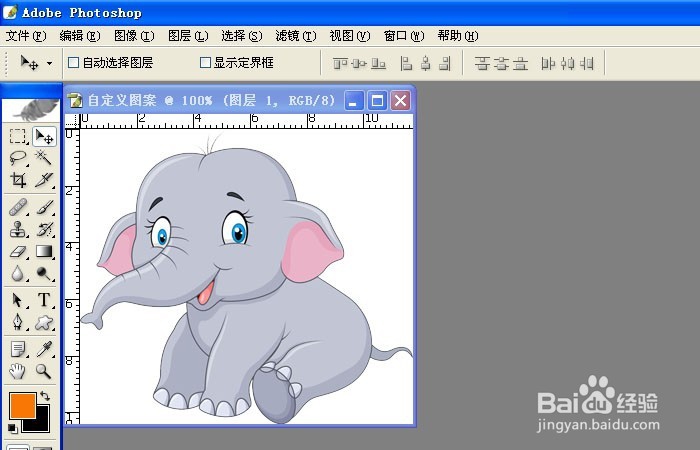Select the Blur tool
This screenshot has height=450, width=700.
coord(18,273)
